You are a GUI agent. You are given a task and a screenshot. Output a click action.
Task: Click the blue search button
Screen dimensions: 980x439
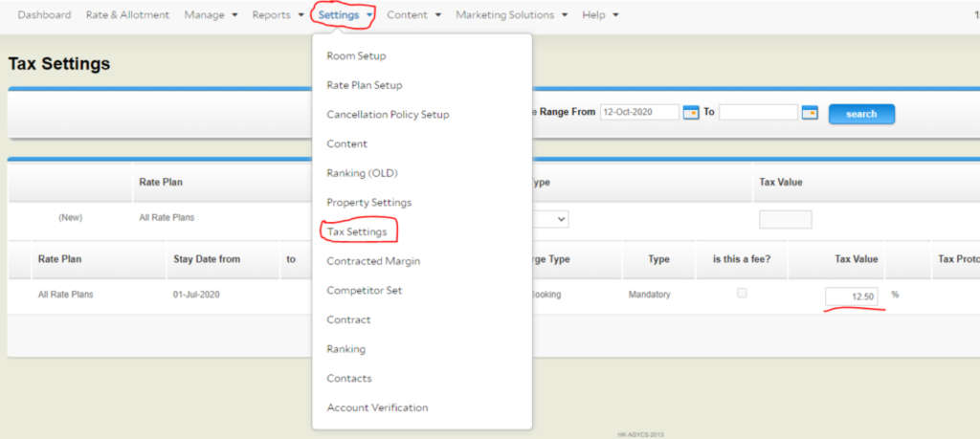pyautogui.click(x=861, y=114)
